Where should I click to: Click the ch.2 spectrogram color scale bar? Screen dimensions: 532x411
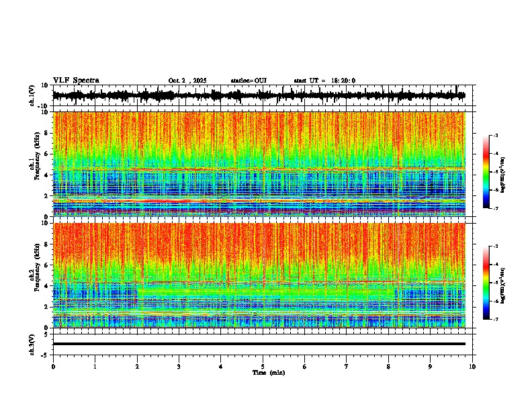(x=486, y=283)
